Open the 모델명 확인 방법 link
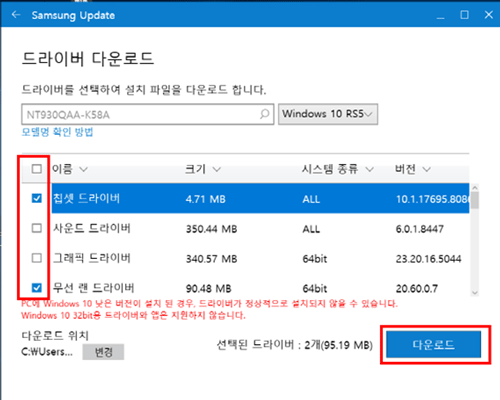 57,132
